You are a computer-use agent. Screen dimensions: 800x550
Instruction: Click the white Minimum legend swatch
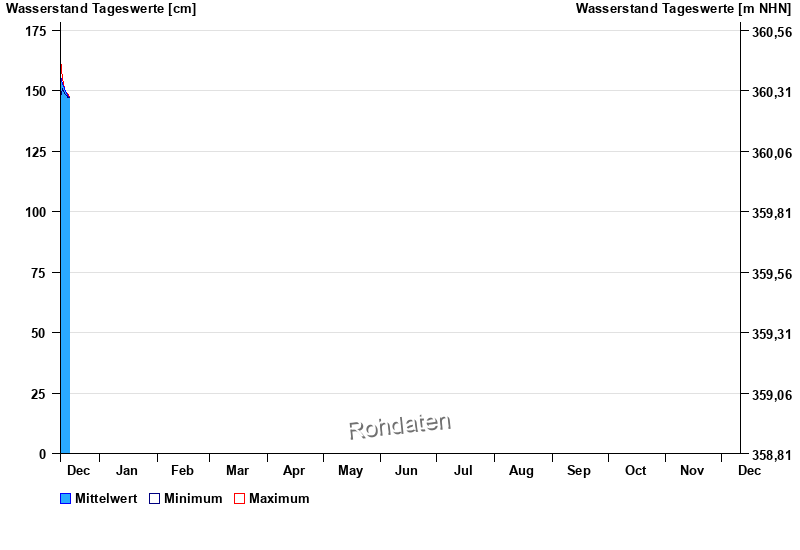(154, 499)
